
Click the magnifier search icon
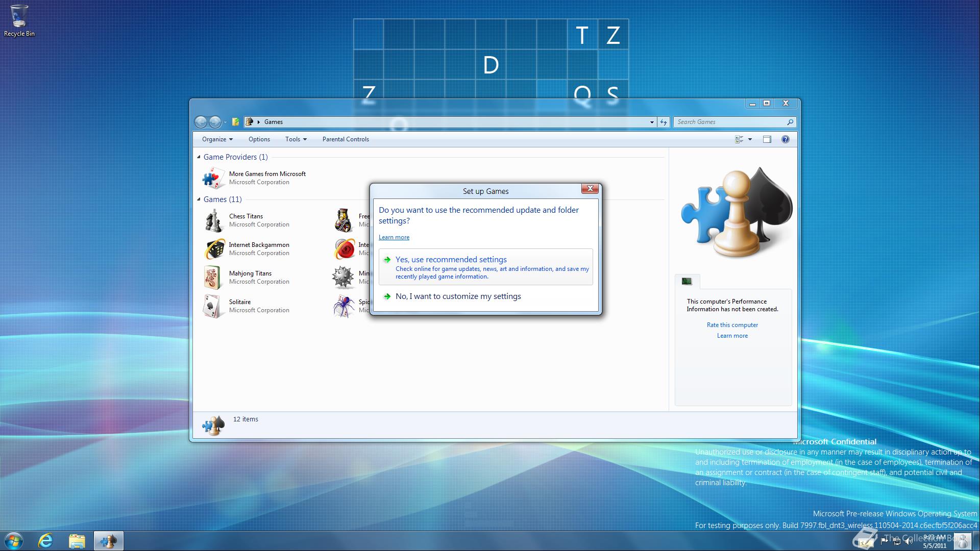[790, 122]
